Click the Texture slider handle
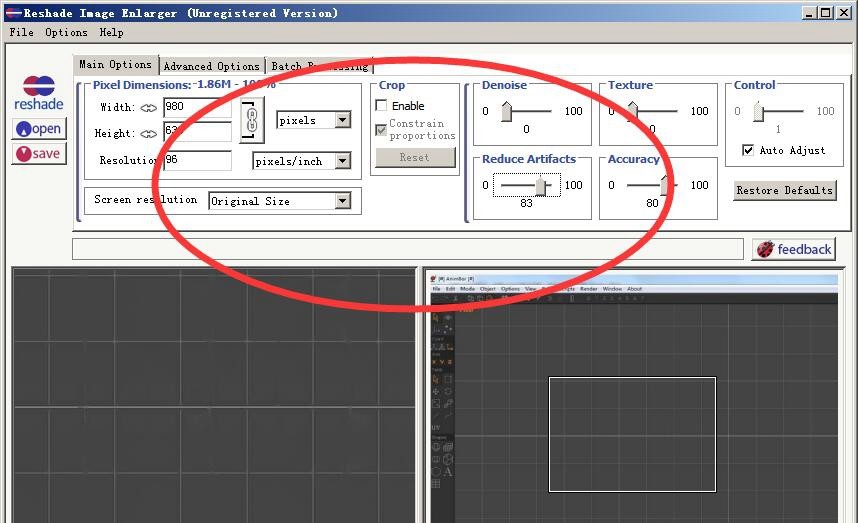This screenshot has height=523, width=858. [x=633, y=112]
